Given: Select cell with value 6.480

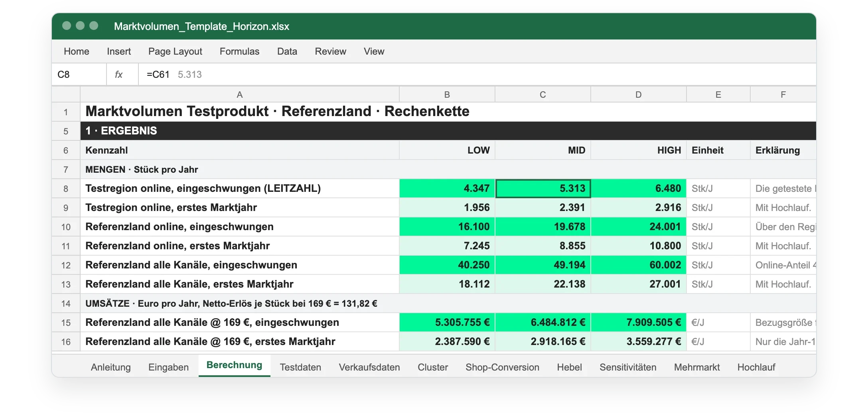Looking at the screenshot, I should pyautogui.click(x=638, y=189).
